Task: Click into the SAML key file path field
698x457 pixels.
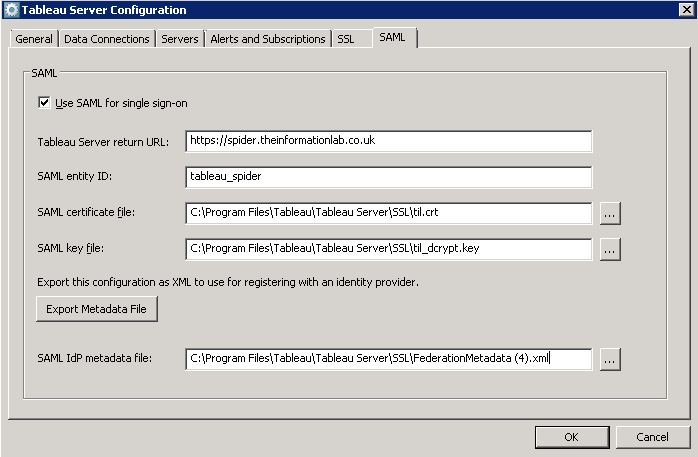Action: tap(388, 249)
